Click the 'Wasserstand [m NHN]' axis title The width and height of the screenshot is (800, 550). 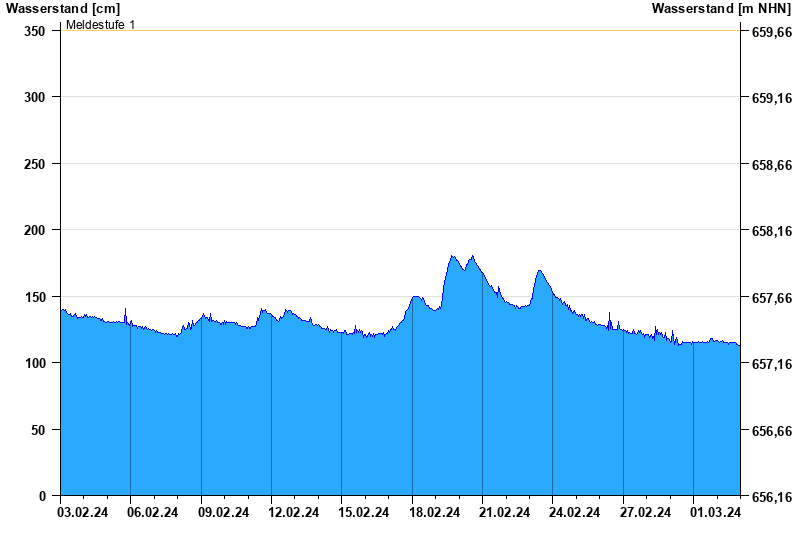(x=721, y=8)
